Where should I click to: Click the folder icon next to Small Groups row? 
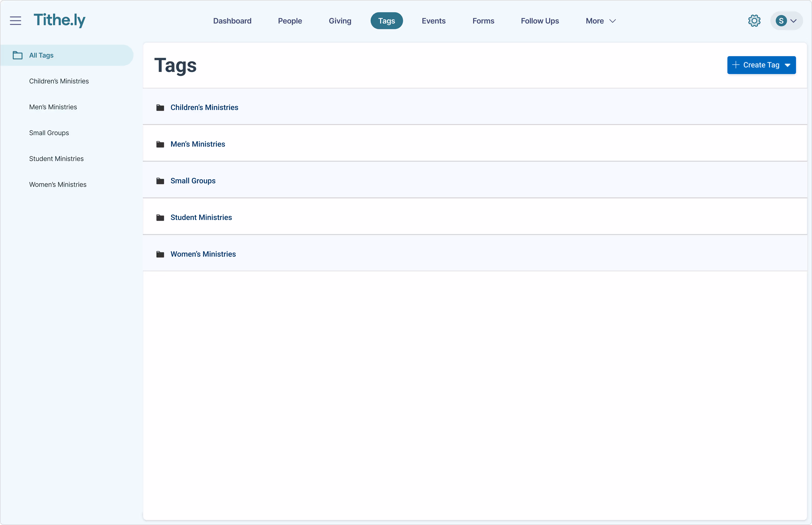pyautogui.click(x=160, y=181)
